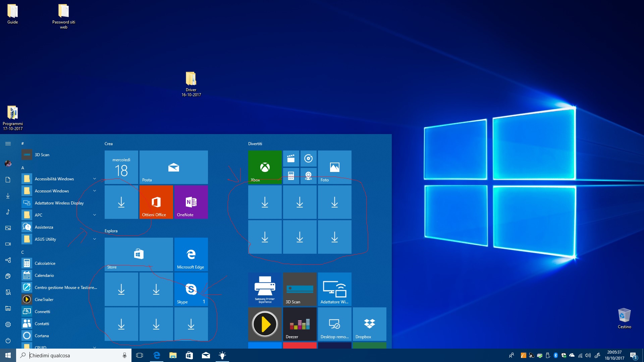This screenshot has height=362, width=644.
Task: Open the small Calculator tile beside Xbox
Action: pos(291,176)
